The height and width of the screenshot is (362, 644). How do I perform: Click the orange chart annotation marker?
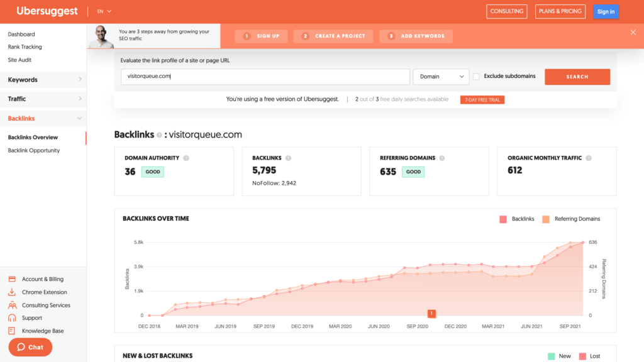pos(431,314)
